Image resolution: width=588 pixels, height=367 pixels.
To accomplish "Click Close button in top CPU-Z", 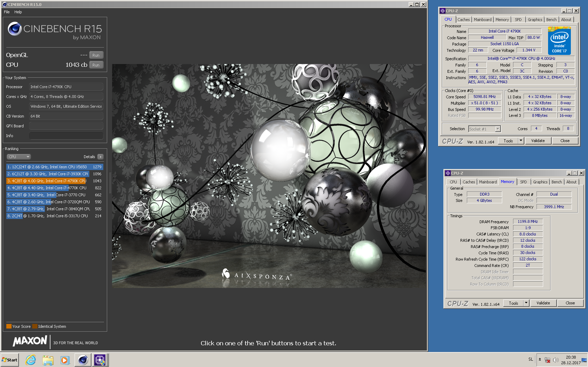I will click(x=565, y=141).
